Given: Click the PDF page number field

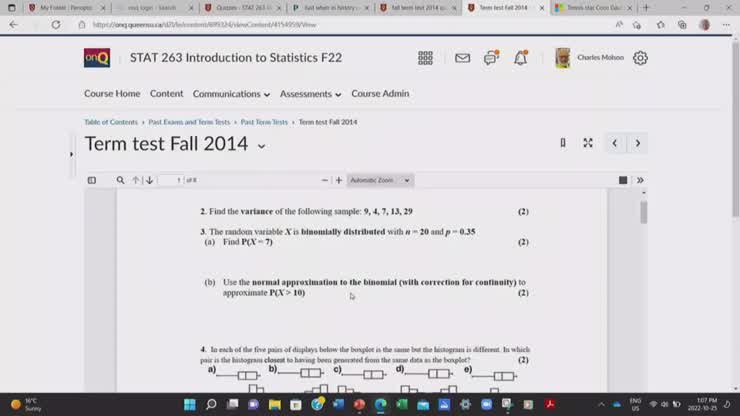Looking at the screenshot, I should point(174,180).
